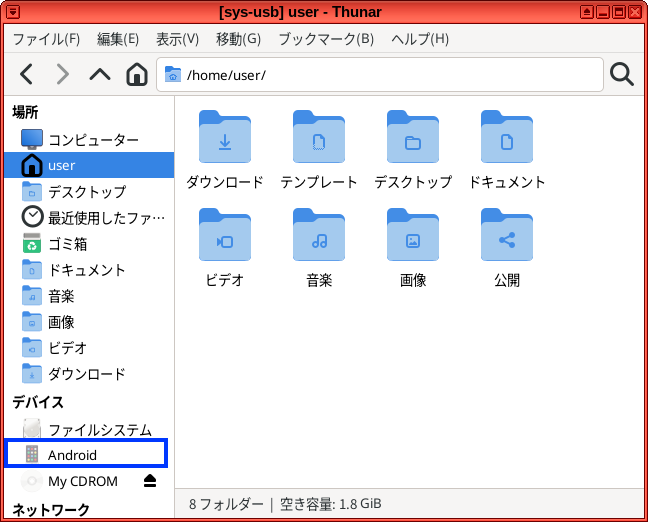Close the Thunar window
Screen dimensions: 648x522
point(635,12)
